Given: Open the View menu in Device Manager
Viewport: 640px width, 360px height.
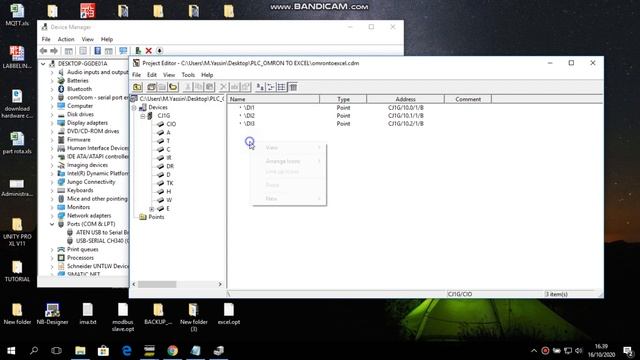Looking at the screenshot, I should [87, 39].
